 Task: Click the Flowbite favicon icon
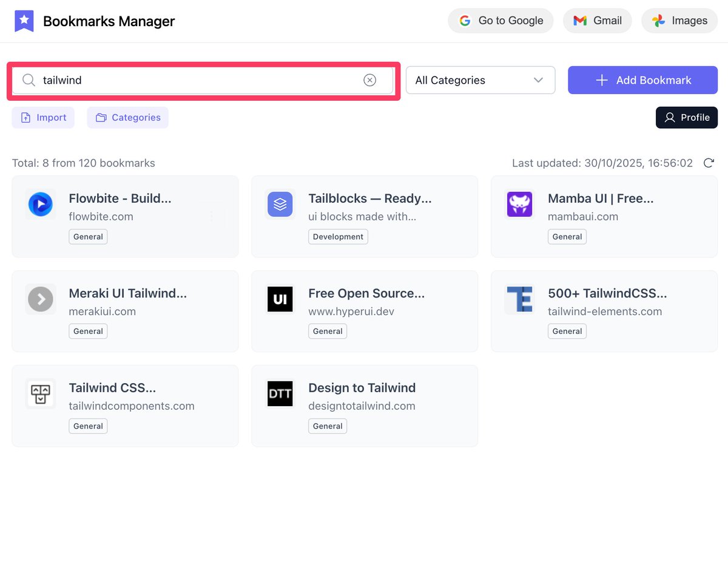coord(41,205)
